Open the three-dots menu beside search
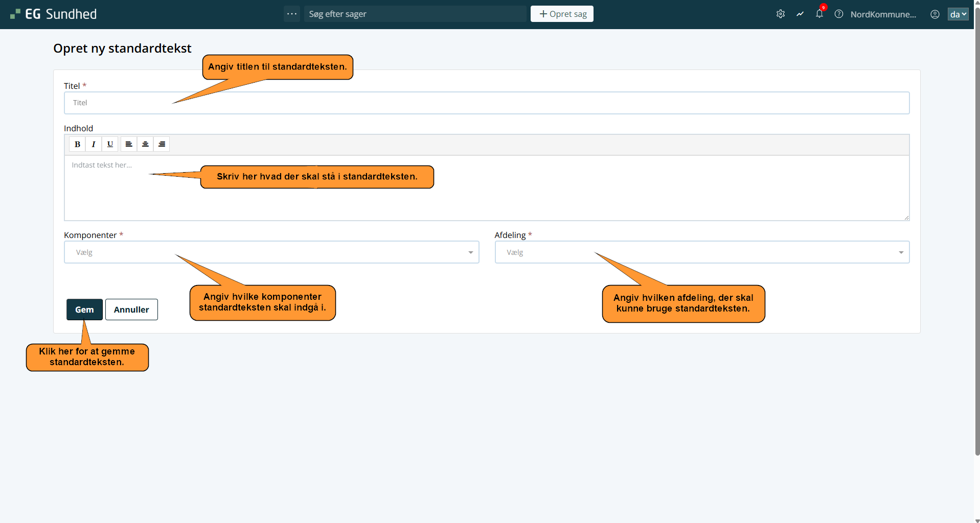This screenshot has width=980, height=523. tap(292, 14)
